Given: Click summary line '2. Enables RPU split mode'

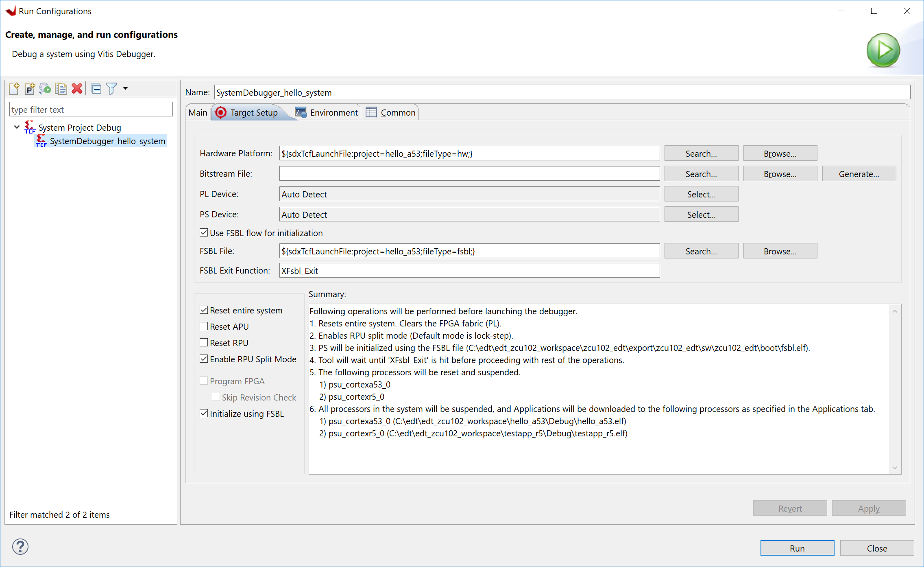Looking at the screenshot, I should 411,335.
